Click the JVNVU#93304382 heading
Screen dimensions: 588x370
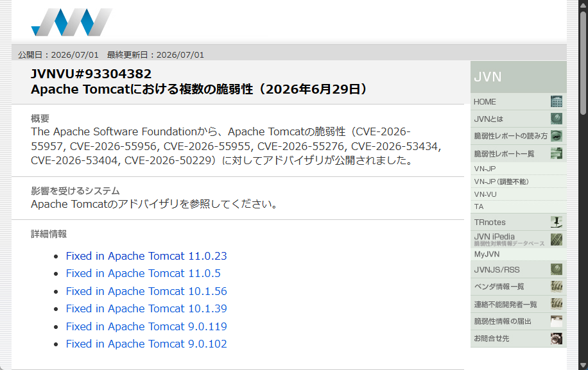(x=91, y=74)
